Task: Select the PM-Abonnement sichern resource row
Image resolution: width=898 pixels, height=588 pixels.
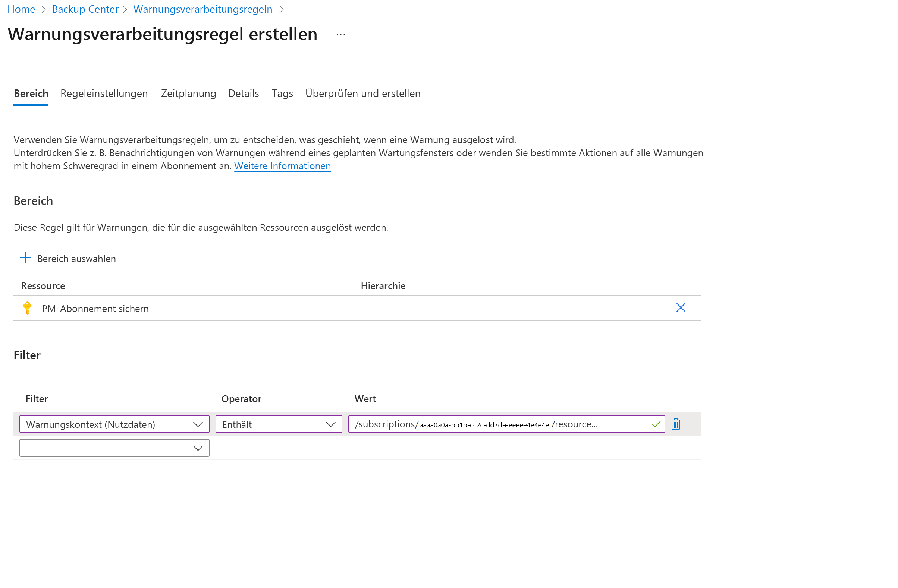Action: [x=357, y=308]
